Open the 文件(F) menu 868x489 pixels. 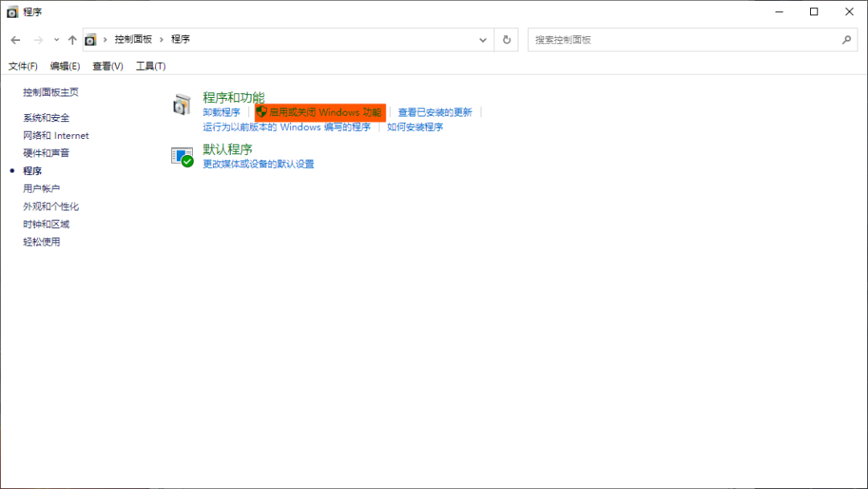tap(23, 66)
